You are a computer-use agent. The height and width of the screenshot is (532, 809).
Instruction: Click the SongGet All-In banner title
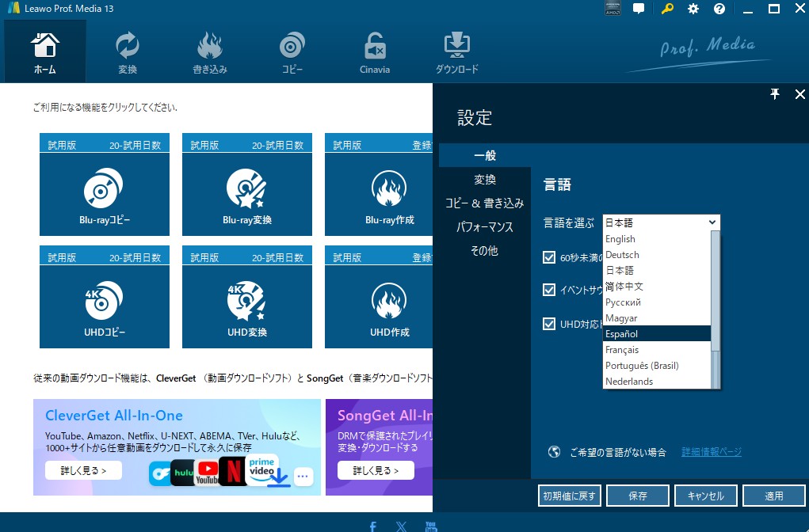point(385,416)
